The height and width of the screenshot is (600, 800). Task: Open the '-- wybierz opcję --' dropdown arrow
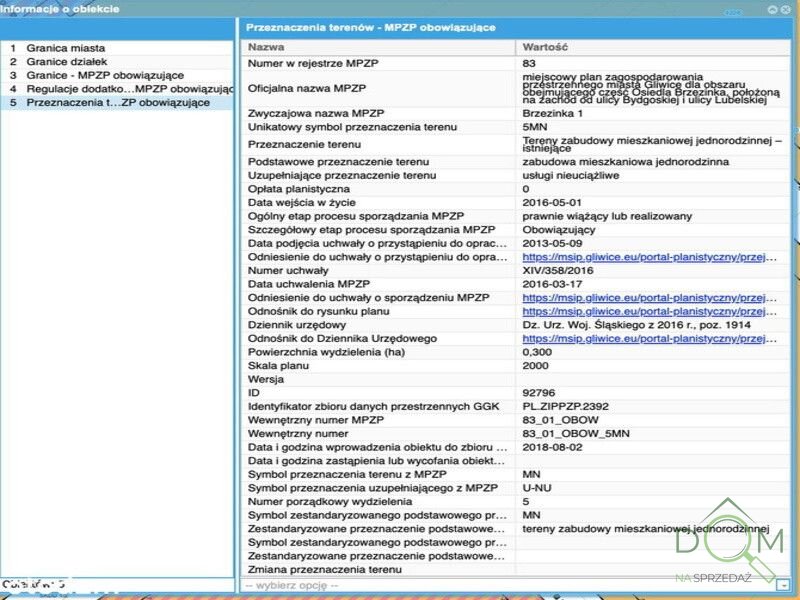click(x=783, y=585)
